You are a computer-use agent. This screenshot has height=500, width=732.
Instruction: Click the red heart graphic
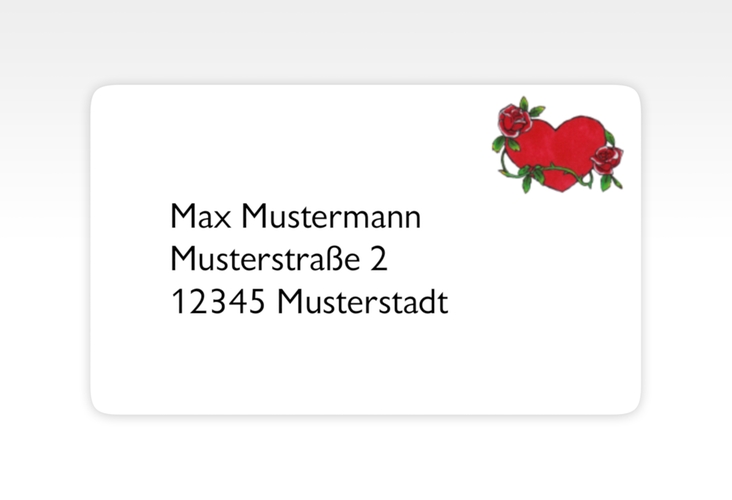(558, 154)
